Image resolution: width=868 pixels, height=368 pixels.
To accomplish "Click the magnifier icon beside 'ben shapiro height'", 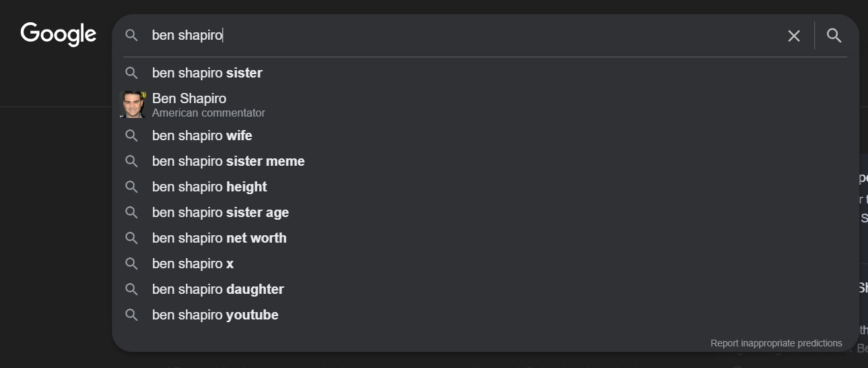I will 132,187.
